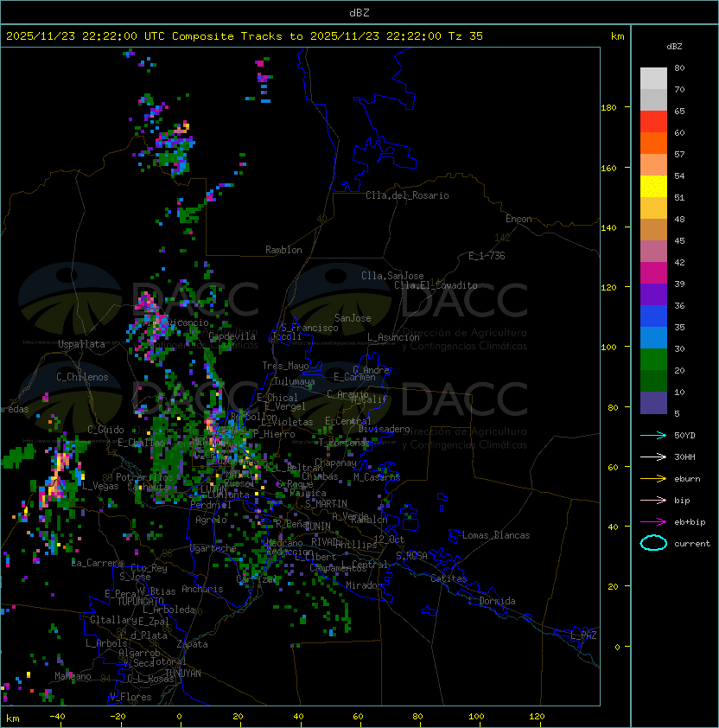Click the 'Lomas_Blancas' map label
Viewport: 719px width, 728px height.
pyautogui.click(x=496, y=535)
